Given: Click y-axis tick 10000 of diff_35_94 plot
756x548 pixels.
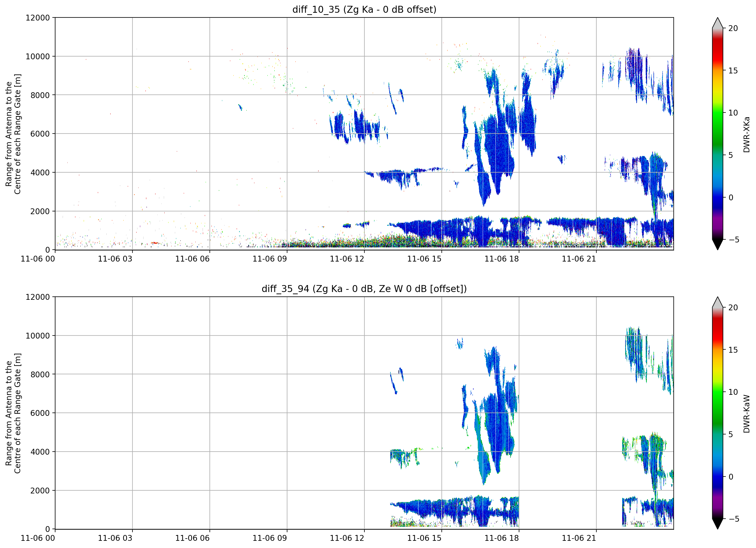Looking at the screenshot, I should (38, 336).
